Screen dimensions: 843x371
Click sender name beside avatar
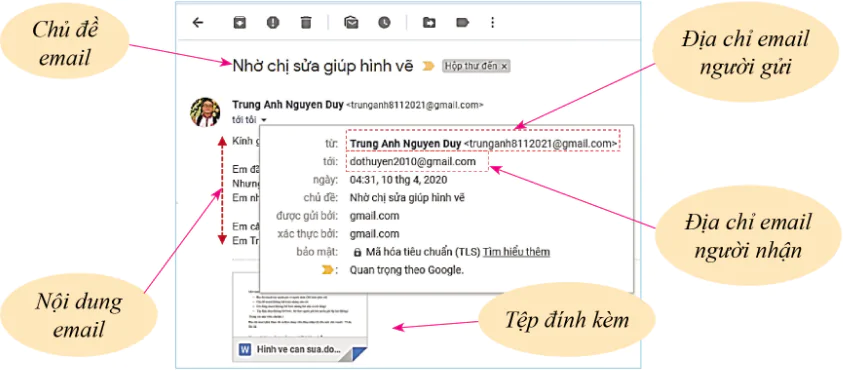[x=288, y=105]
